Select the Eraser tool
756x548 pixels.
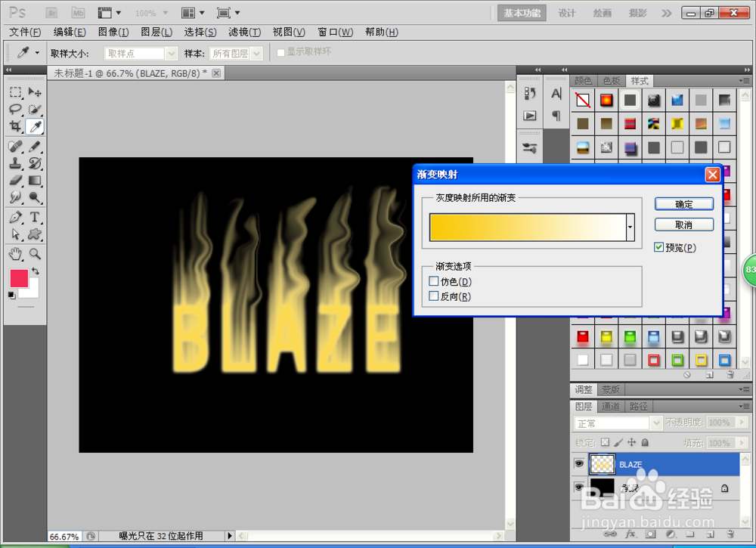pos(15,180)
